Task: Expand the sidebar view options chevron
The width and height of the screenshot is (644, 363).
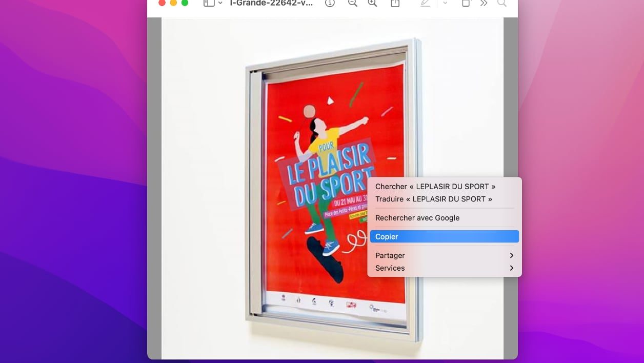Action: 220,3
